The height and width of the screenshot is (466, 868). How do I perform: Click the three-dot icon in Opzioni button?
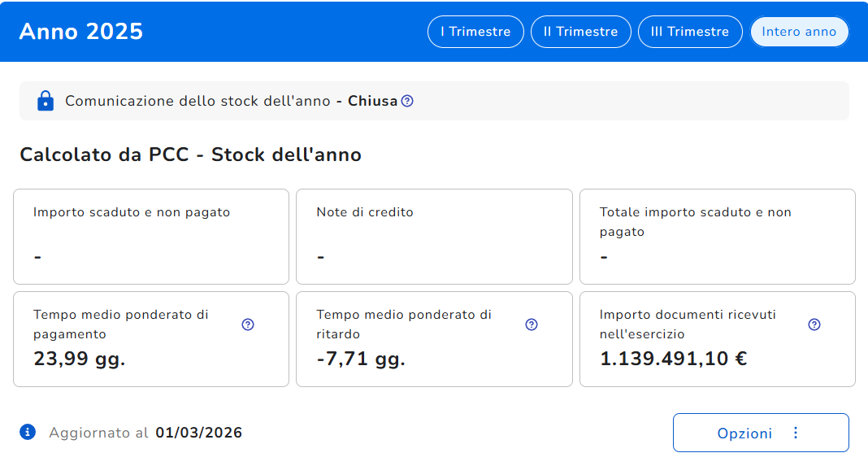[x=796, y=433]
